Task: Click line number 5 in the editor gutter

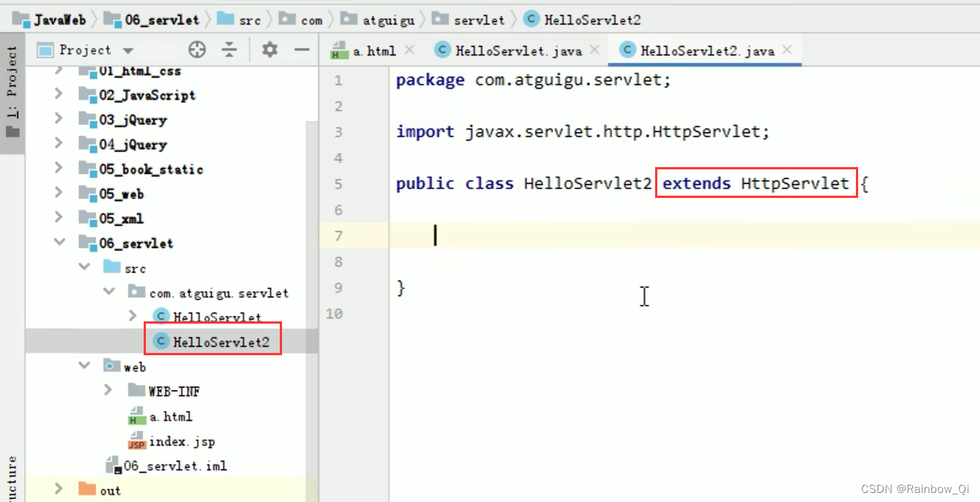Action: click(338, 183)
